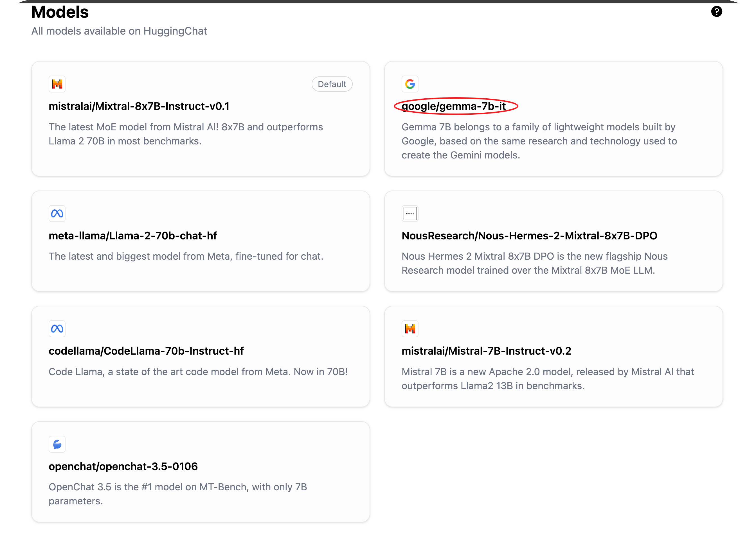Screen dimensions: 756x544
Task: Click the Nous logo on Nous-Hermes-2 card
Action: click(x=410, y=213)
